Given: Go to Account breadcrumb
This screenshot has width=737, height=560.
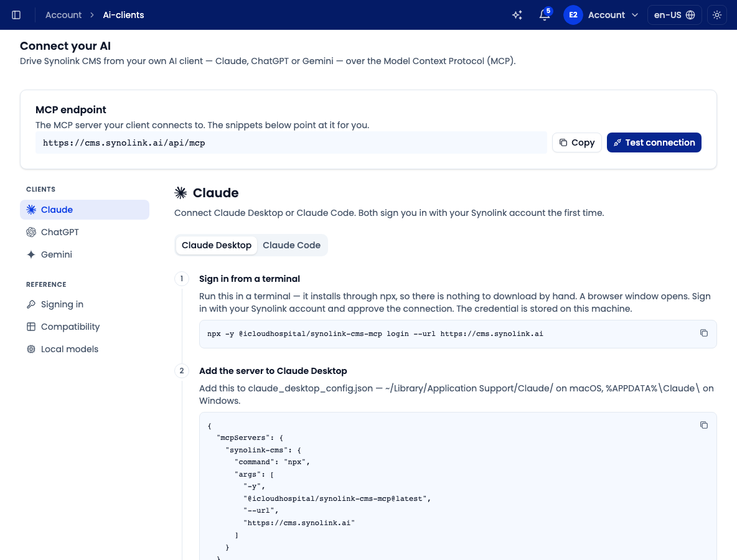Looking at the screenshot, I should coord(63,15).
